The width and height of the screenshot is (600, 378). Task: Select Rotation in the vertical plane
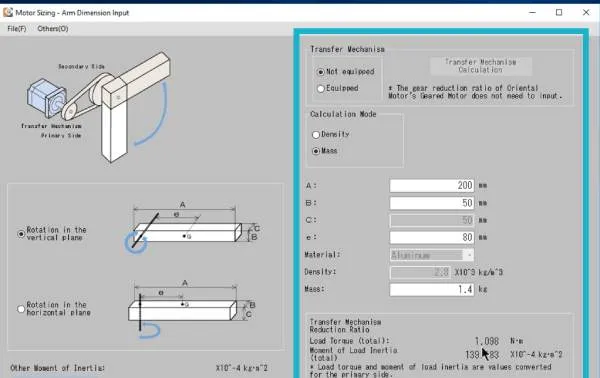[21, 234]
